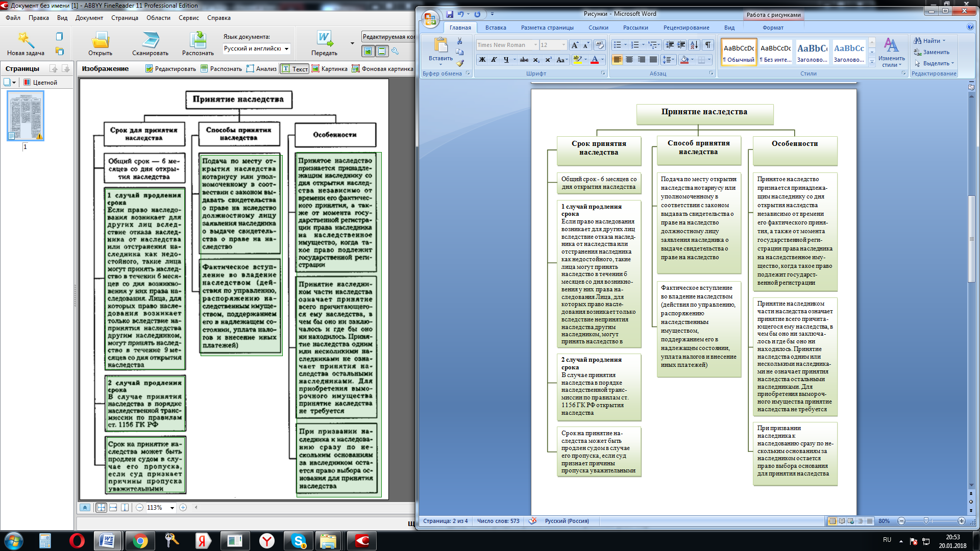Open FineReader Сервис menu

click(188, 18)
